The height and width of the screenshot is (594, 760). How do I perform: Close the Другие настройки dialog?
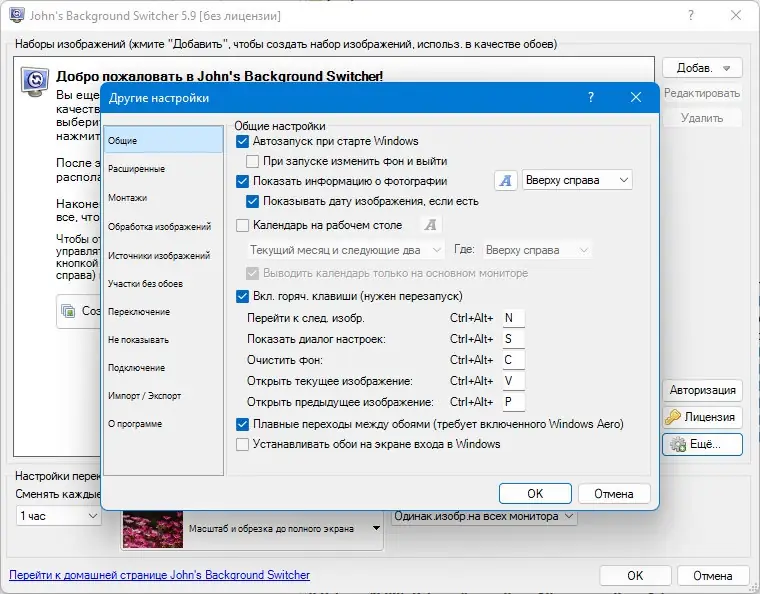(x=636, y=97)
